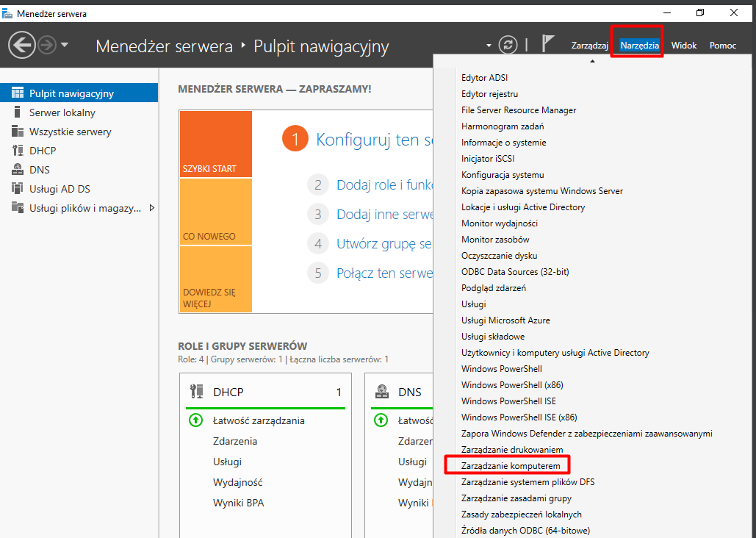Click the back navigation arrow button
The height and width of the screenshot is (538, 756).
[22, 46]
